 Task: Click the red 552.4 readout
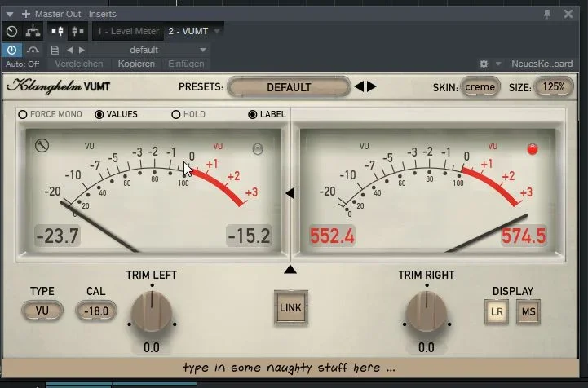click(332, 236)
